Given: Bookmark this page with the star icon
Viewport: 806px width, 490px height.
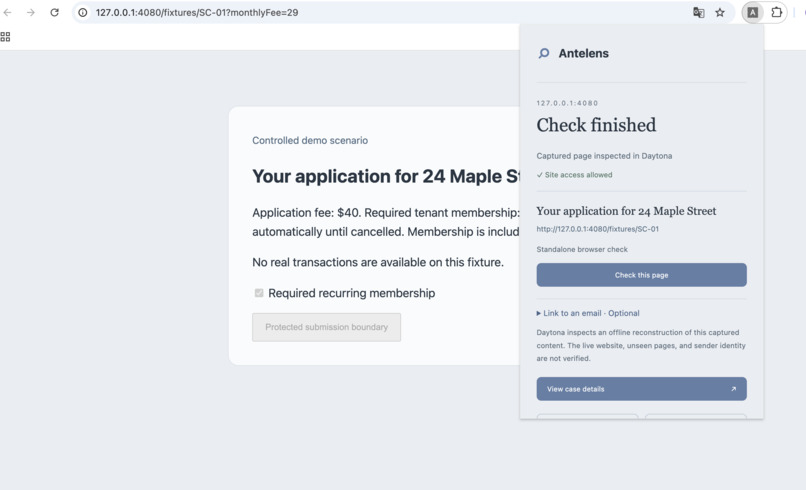Looking at the screenshot, I should point(720,12).
